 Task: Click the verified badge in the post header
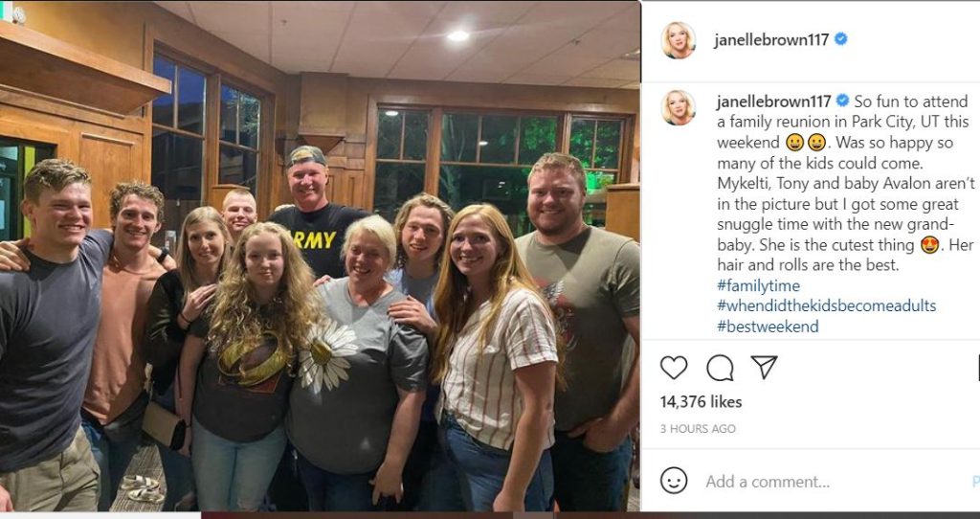pos(841,39)
